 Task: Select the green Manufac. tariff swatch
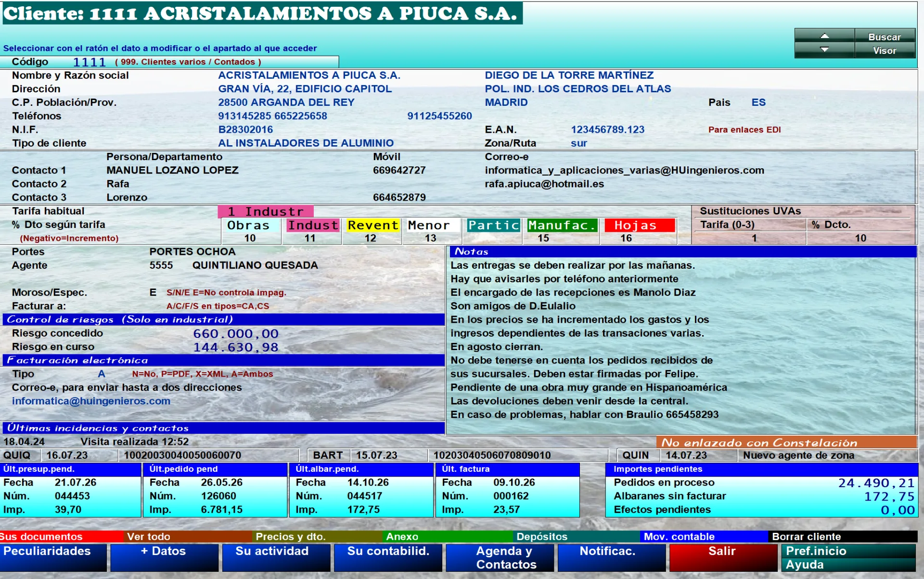[562, 226]
